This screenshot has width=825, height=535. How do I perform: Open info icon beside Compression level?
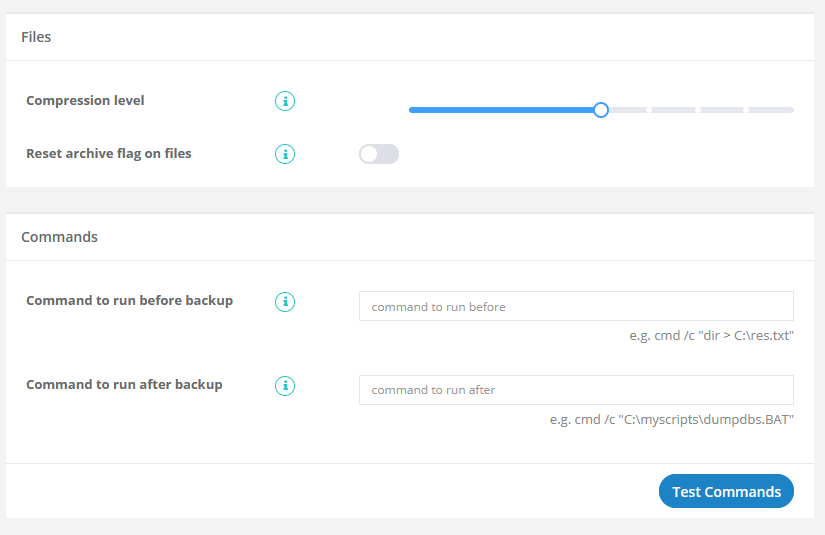pos(285,101)
